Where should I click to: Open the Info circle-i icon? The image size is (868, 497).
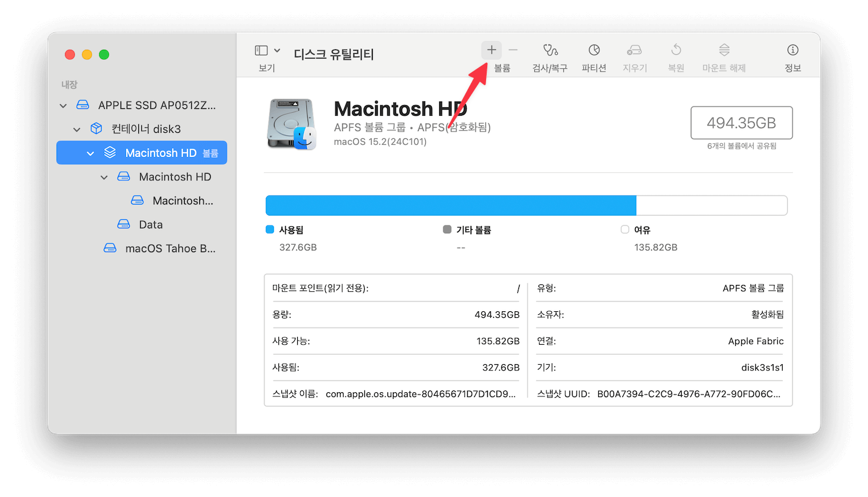[792, 50]
